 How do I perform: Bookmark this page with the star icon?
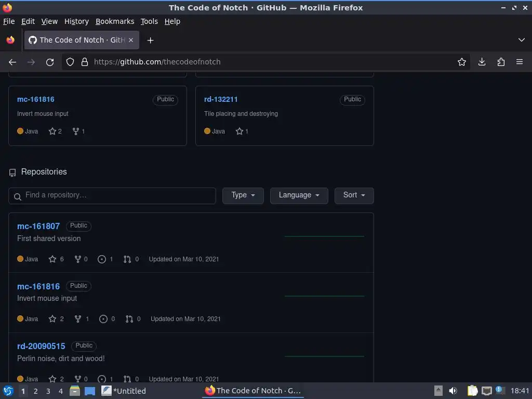(x=461, y=62)
